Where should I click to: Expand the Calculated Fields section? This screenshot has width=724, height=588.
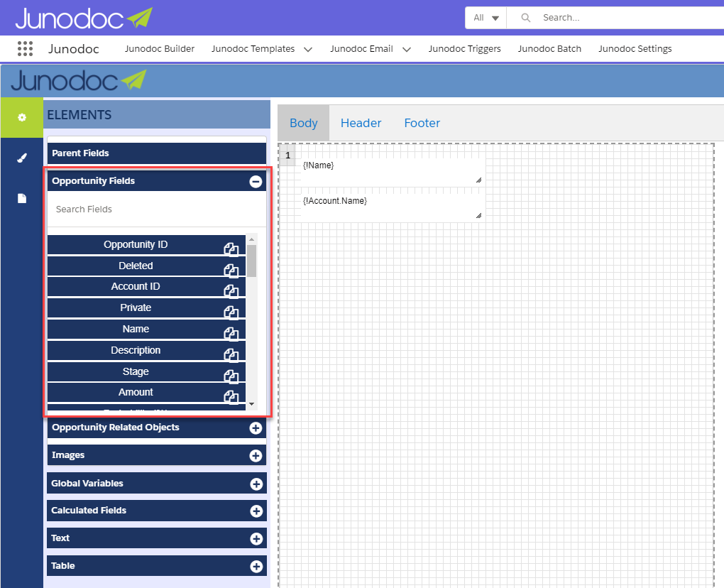click(x=256, y=511)
